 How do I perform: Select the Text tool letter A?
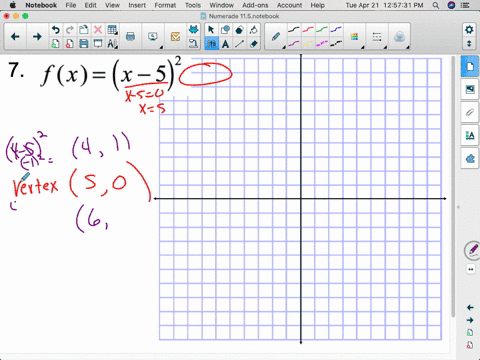225,44
